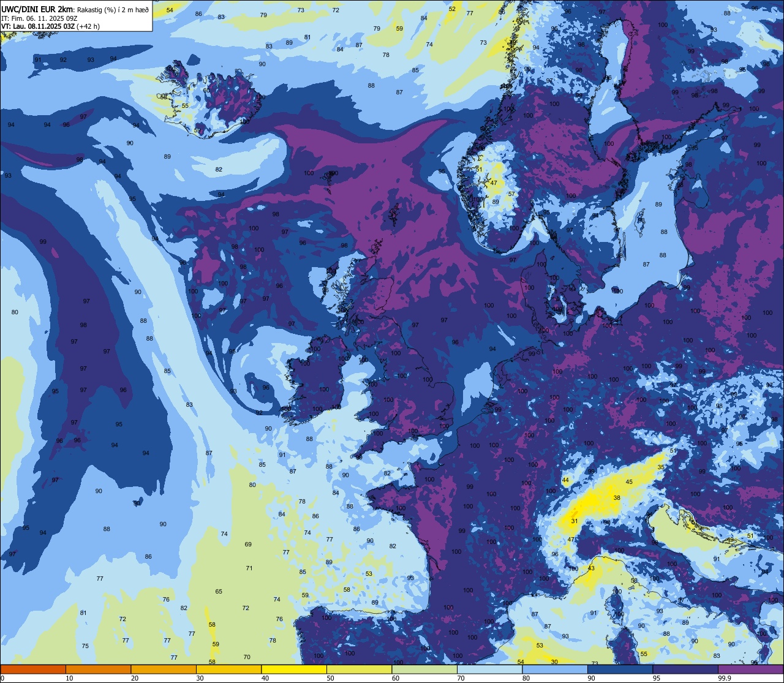Click the map value 43 on the Mediterranean coast

pyautogui.click(x=591, y=568)
